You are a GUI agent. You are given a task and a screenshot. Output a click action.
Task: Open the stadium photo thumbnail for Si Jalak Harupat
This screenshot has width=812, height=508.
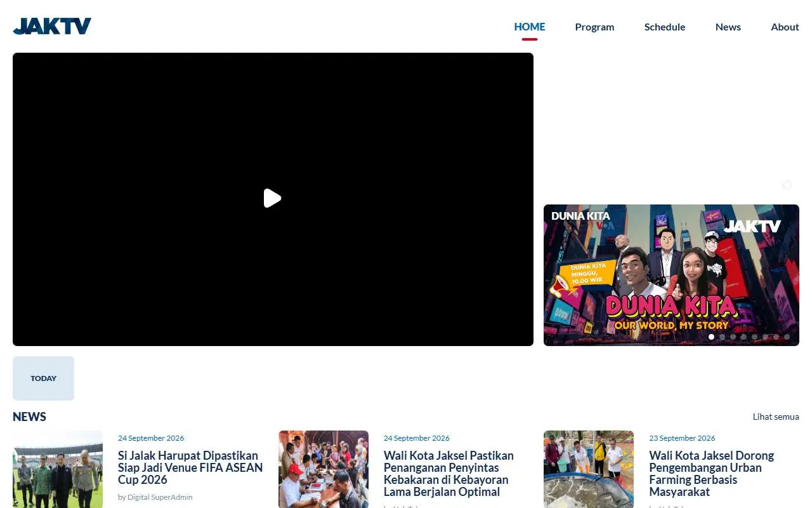point(58,469)
